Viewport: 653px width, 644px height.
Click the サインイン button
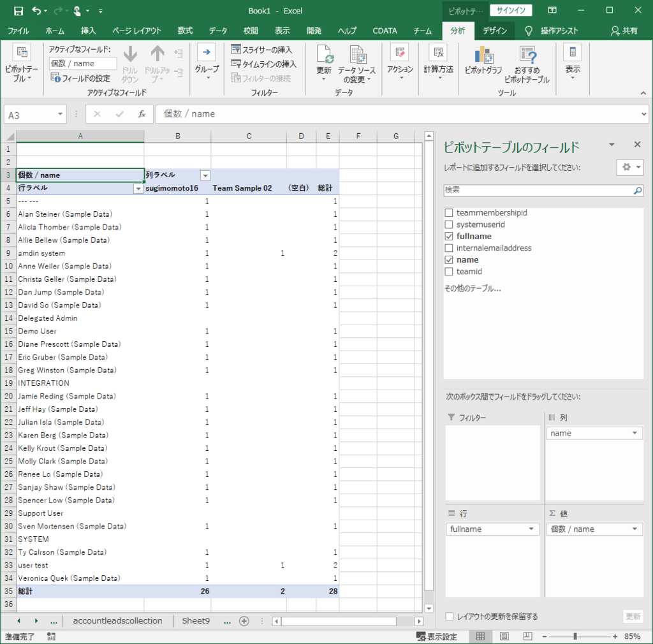(511, 10)
